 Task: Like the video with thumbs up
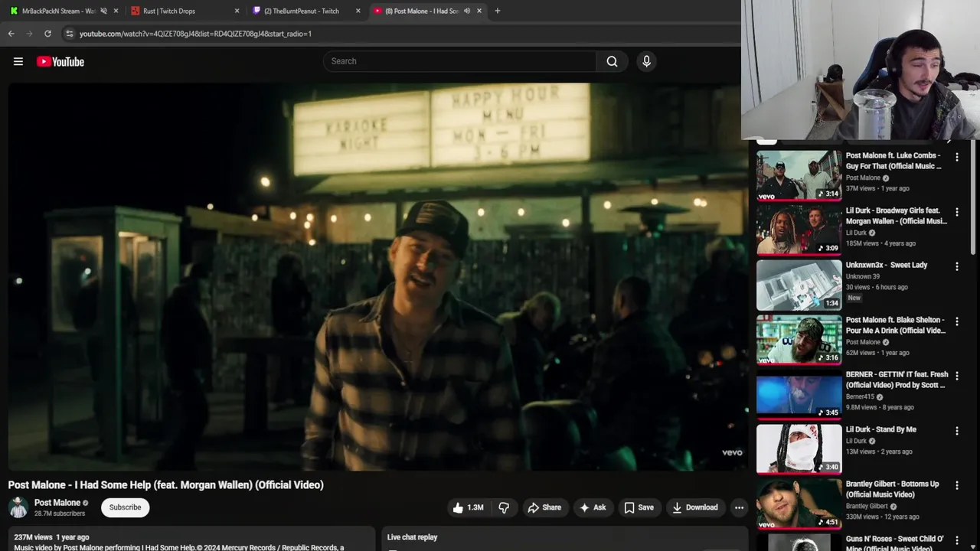pos(468,507)
